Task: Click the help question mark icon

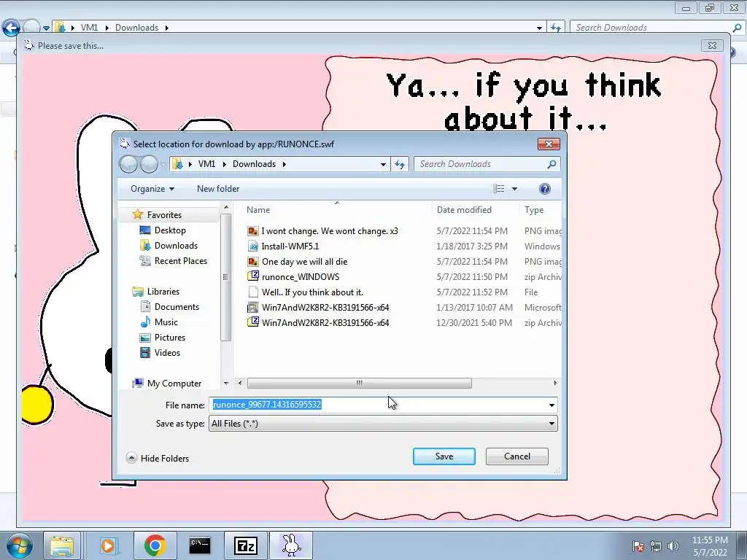Action: pos(544,189)
